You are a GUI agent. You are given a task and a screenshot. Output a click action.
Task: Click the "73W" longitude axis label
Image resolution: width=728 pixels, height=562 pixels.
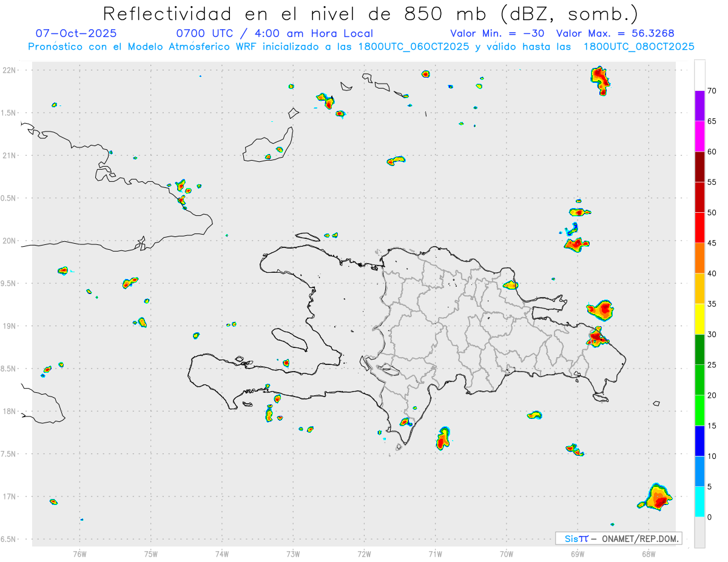pyautogui.click(x=293, y=554)
